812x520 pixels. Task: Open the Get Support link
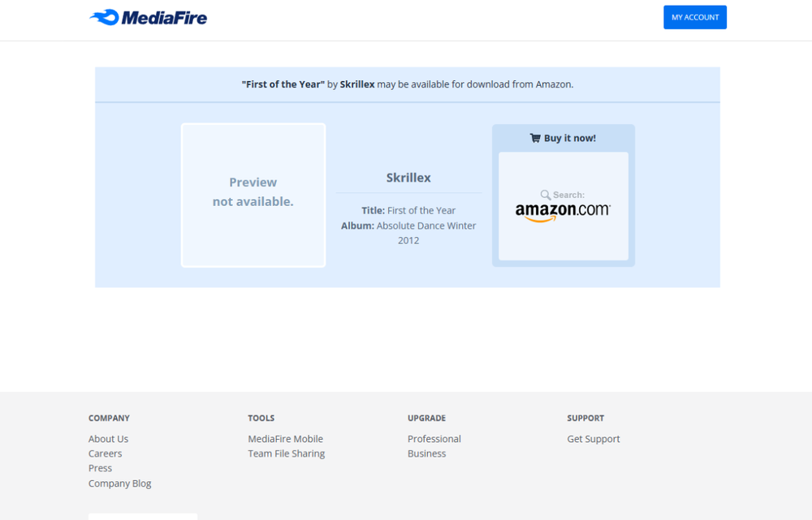(x=593, y=439)
